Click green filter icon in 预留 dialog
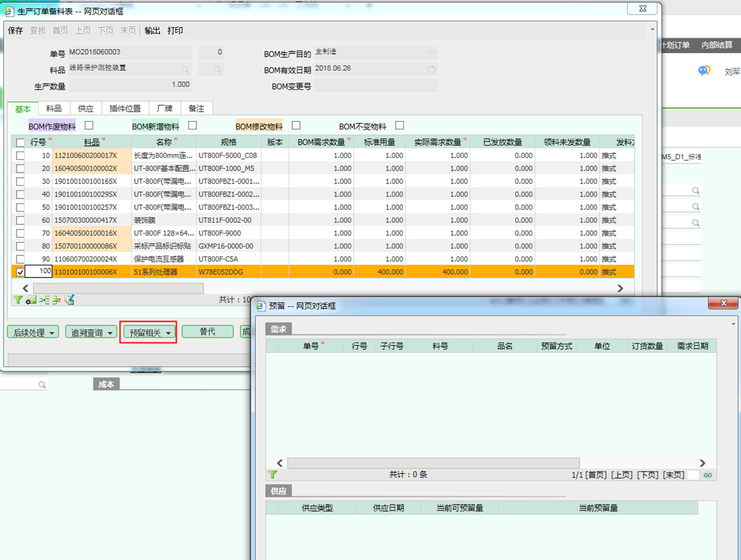 click(x=272, y=475)
